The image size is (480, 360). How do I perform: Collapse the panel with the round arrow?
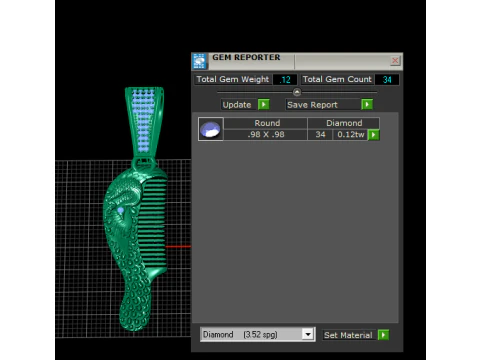point(297,92)
